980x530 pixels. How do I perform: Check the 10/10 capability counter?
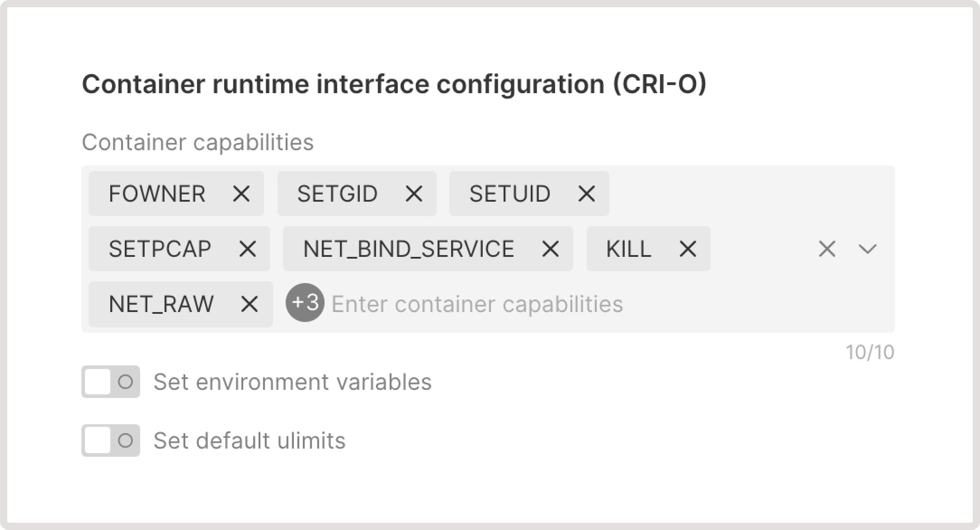tap(871, 352)
